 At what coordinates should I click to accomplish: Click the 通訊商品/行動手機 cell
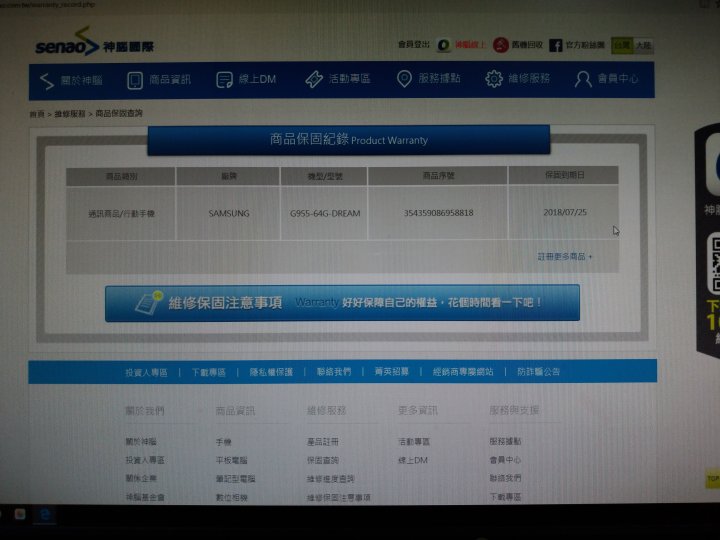pyautogui.click(x=121, y=214)
